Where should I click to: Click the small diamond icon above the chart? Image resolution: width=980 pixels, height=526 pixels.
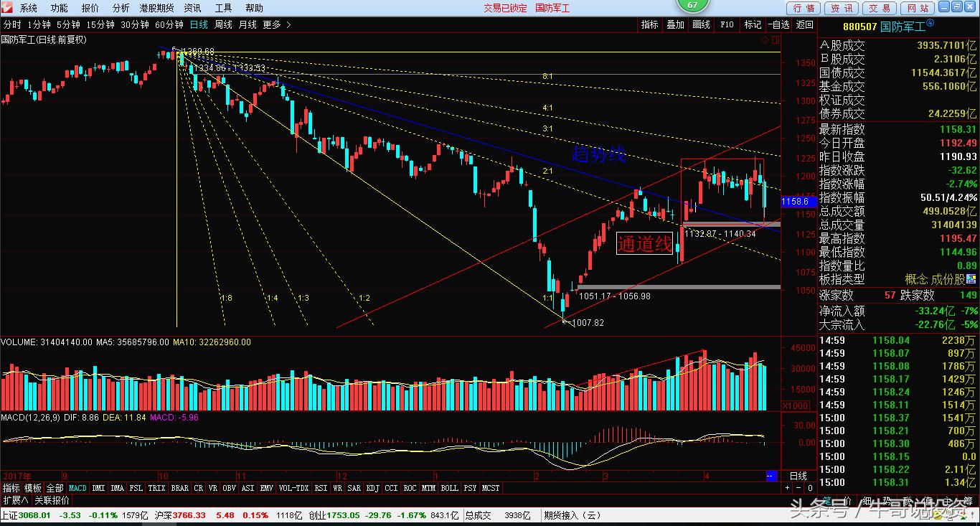tap(765, 40)
